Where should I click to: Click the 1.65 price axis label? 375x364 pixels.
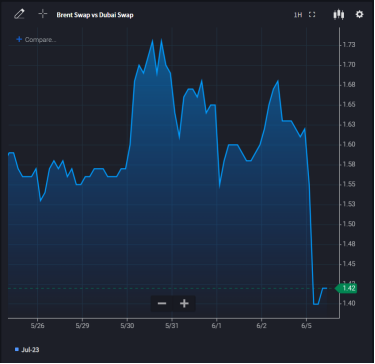click(x=349, y=105)
